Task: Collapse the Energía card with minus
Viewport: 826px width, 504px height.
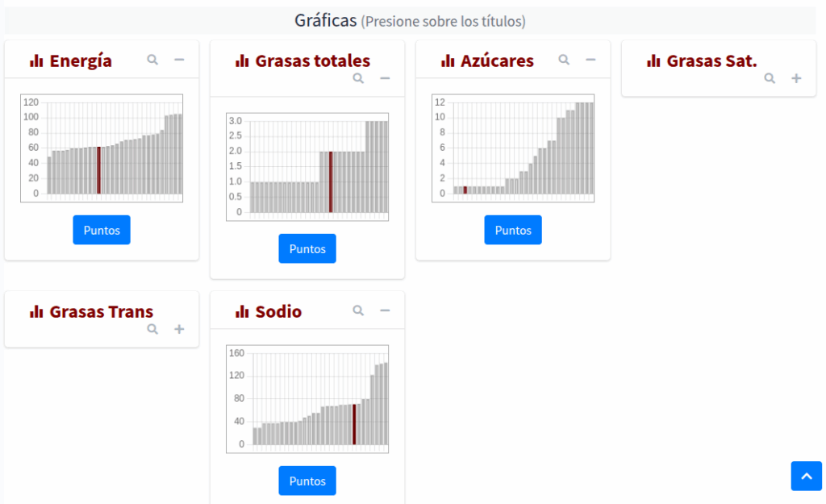Action: (x=179, y=60)
